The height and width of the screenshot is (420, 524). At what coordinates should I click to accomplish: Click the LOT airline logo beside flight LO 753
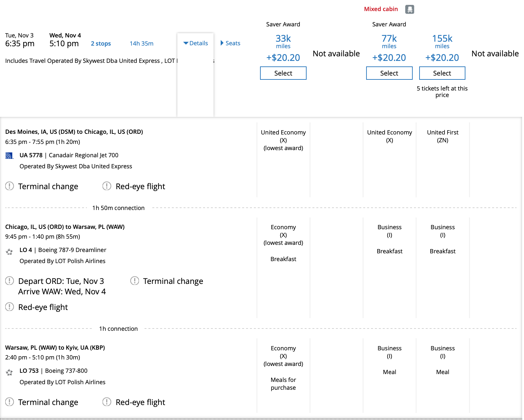tap(9, 371)
